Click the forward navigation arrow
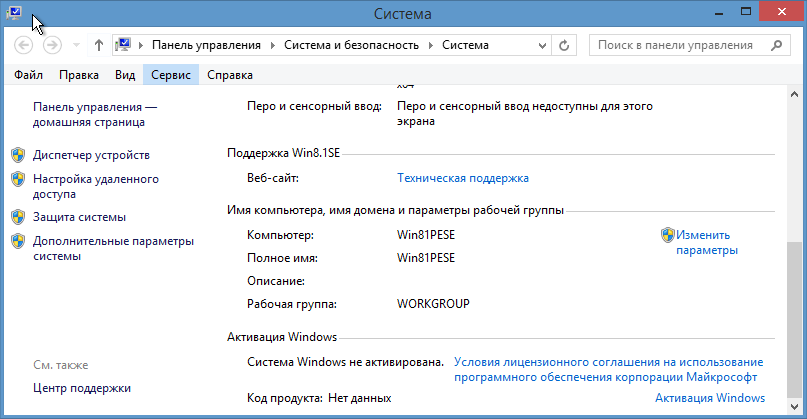Screen dimensions: 807x419 (52, 45)
